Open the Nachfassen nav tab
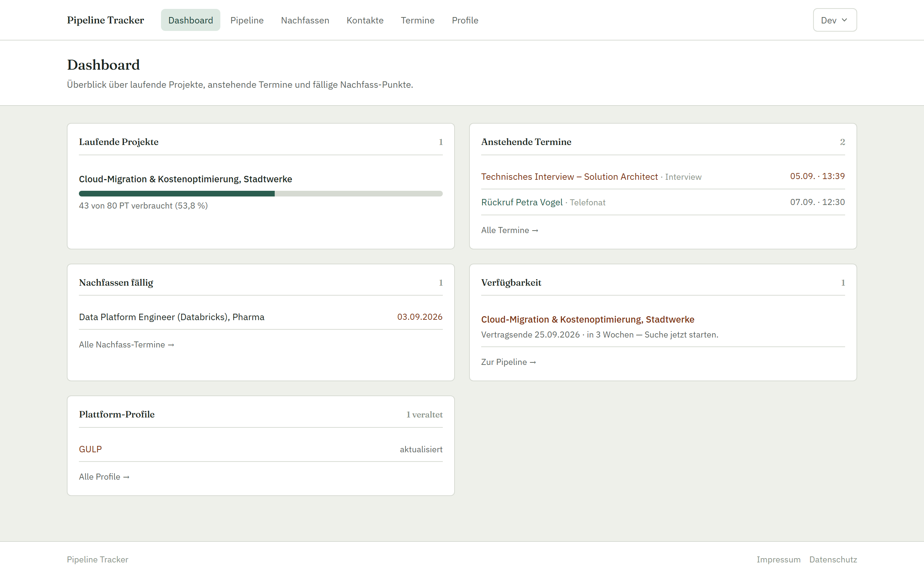The width and height of the screenshot is (924, 577). tap(305, 20)
